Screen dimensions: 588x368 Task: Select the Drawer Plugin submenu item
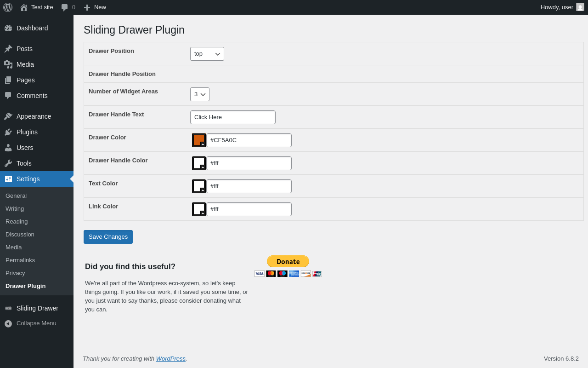point(26,286)
